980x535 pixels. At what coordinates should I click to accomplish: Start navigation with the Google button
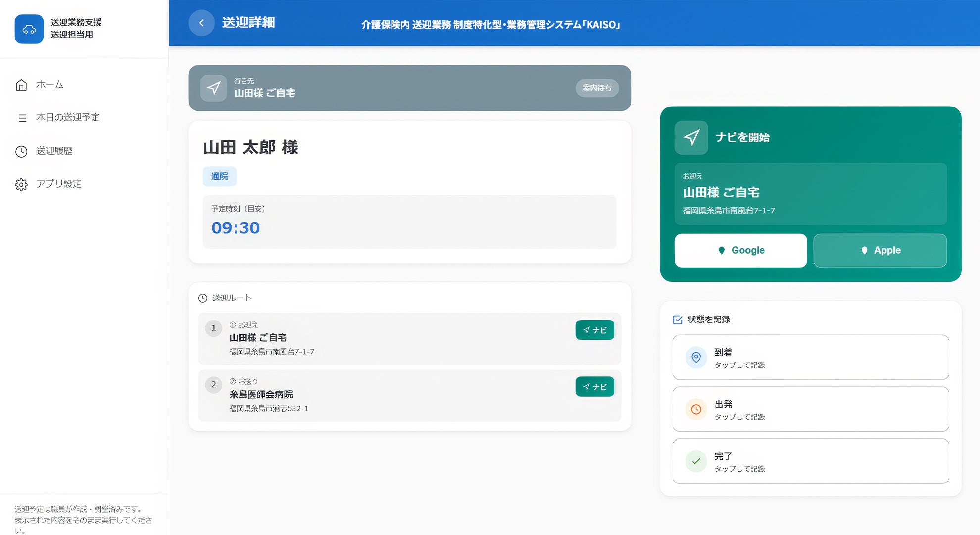pos(740,251)
